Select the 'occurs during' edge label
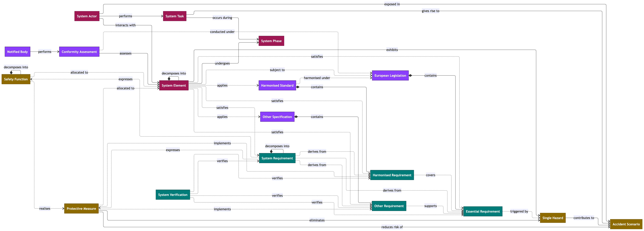Screen dimensions: 644x231 click(222, 18)
